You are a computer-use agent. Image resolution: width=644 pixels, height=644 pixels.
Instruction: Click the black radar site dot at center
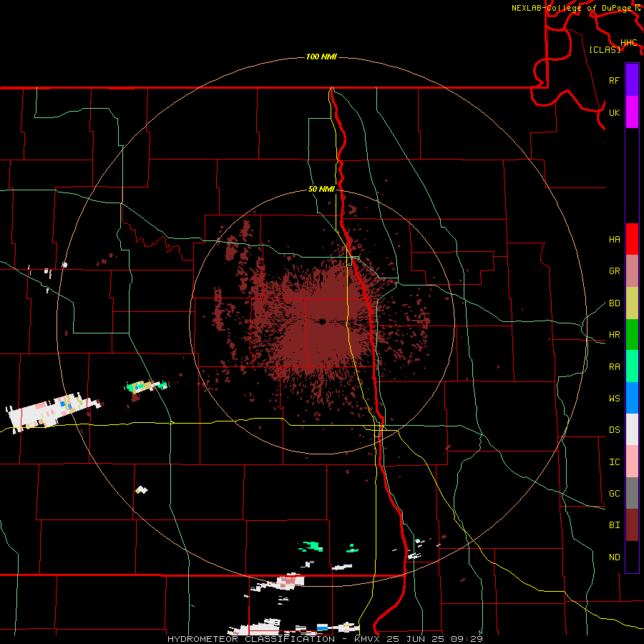click(x=322, y=321)
